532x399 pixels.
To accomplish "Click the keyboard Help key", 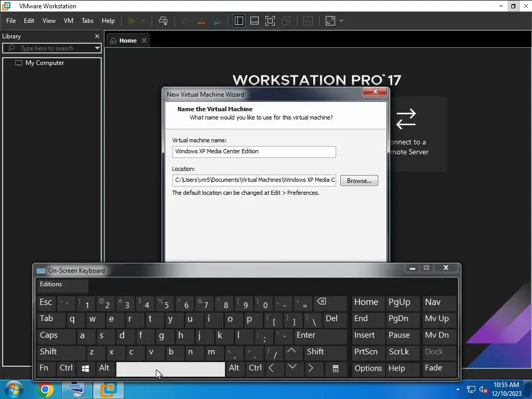I will tap(403, 368).
